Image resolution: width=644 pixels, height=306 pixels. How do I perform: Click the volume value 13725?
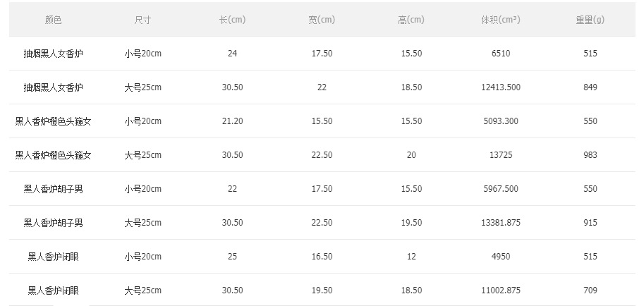(501, 155)
